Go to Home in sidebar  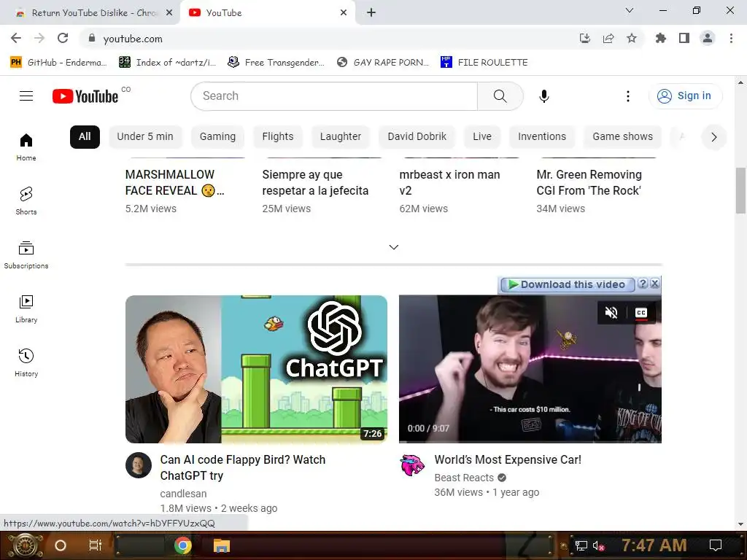(x=26, y=147)
